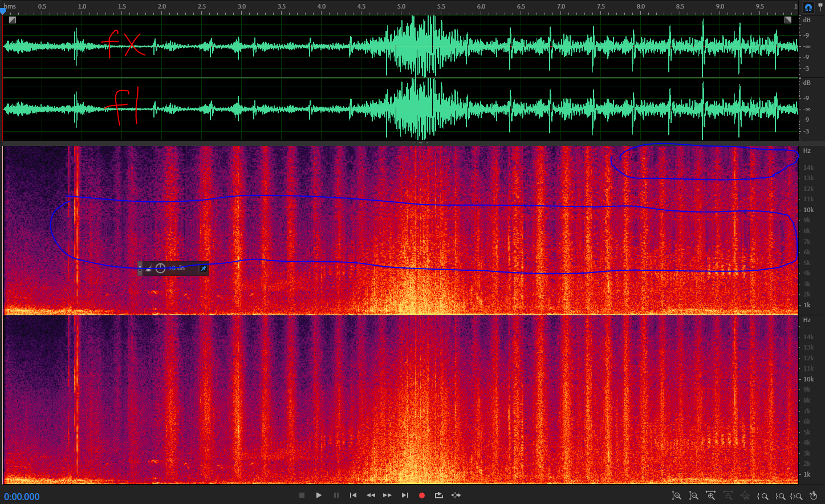Click the fade-in handle on top-left waveform
This screenshot has height=504, width=825.
[x=13, y=20]
